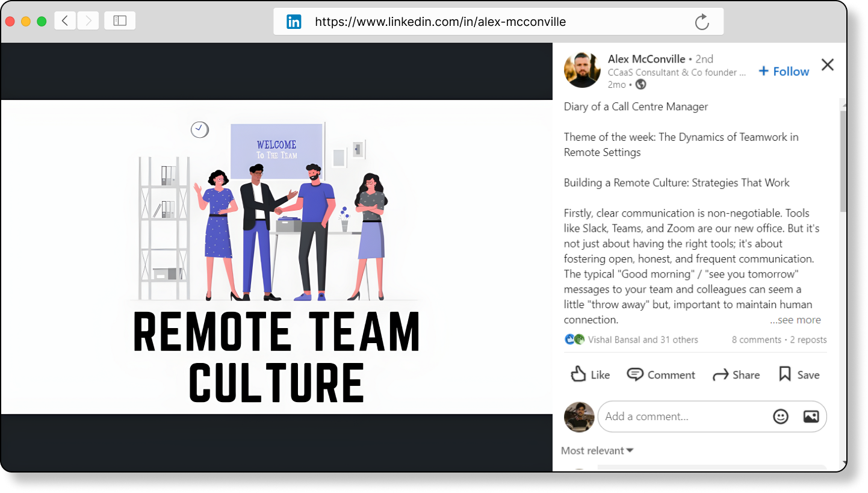Click the CCaaS Consultant & Co founder headline
The height and width of the screenshot is (493, 868).
[x=677, y=72]
